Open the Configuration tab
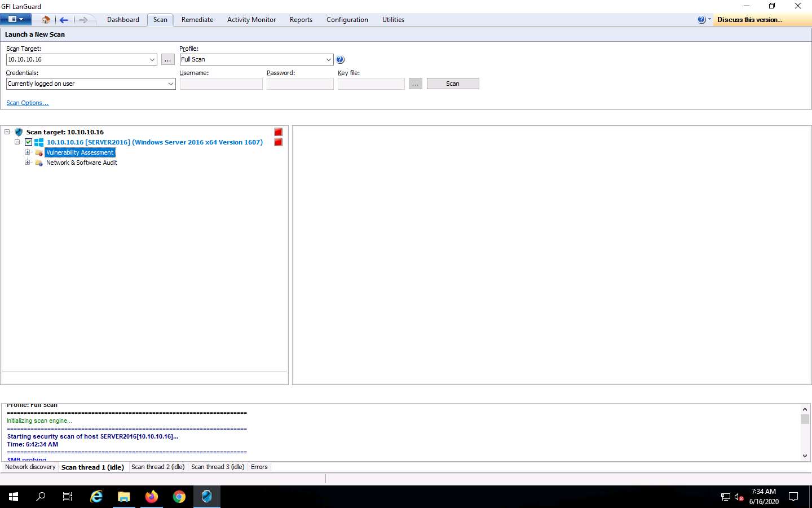812x508 pixels. [x=347, y=20]
